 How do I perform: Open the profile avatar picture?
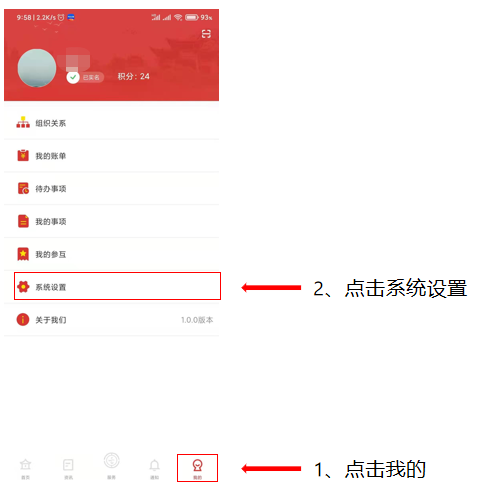(37, 68)
